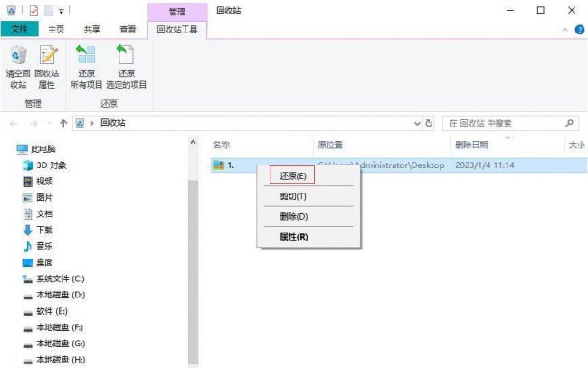Image resolution: width=588 pixels, height=368 pixels.
Task: Click the Recycle Bin icon in the address bar
Action: tap(80, 123)
